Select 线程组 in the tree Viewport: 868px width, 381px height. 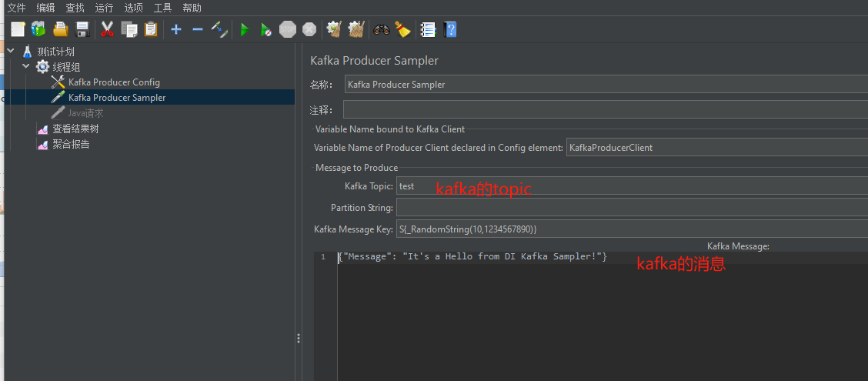pos(66,67)
